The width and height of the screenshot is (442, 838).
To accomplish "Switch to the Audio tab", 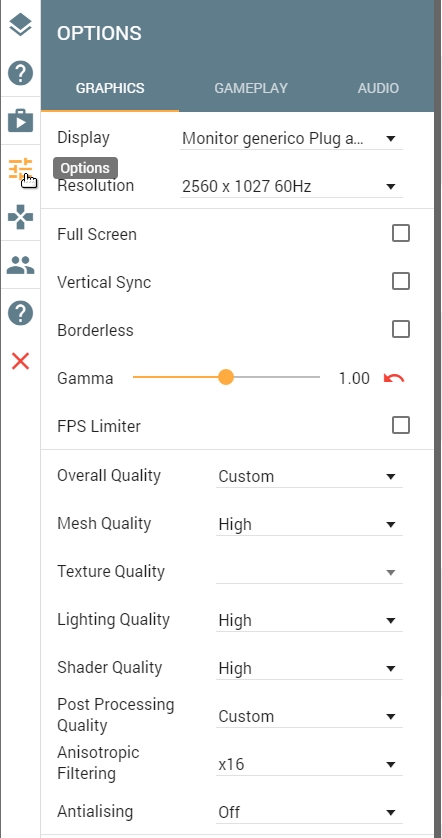I will click(x=378, y=88).
